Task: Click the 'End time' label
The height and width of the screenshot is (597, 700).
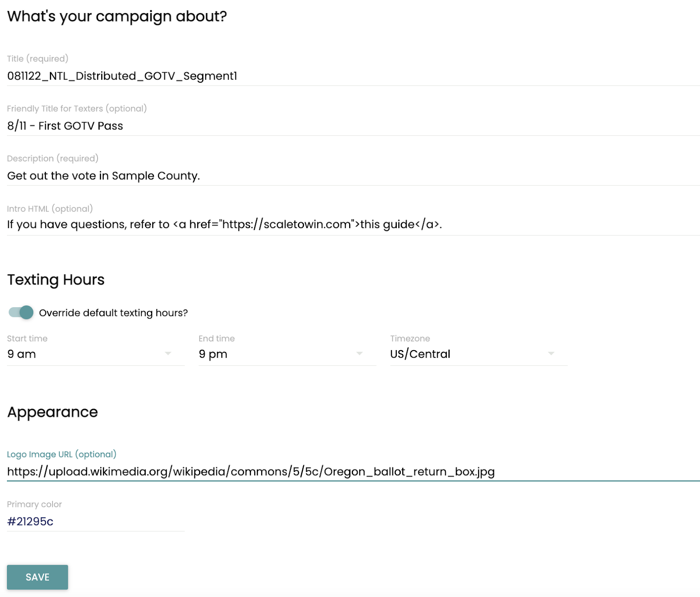Action: [217, 338]
